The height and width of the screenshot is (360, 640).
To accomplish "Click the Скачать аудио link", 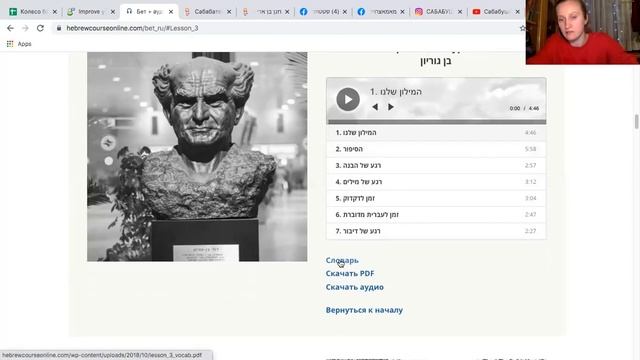I will (x=355, y=287).
